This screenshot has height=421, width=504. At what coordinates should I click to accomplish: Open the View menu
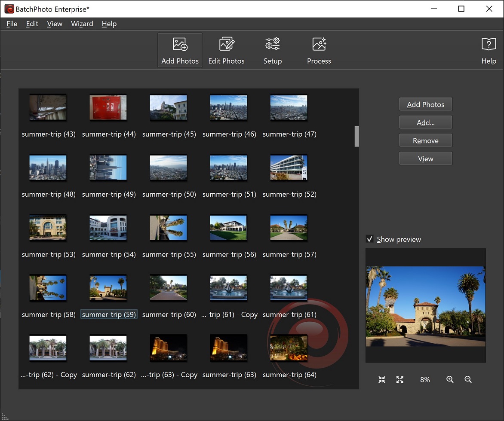54,24
